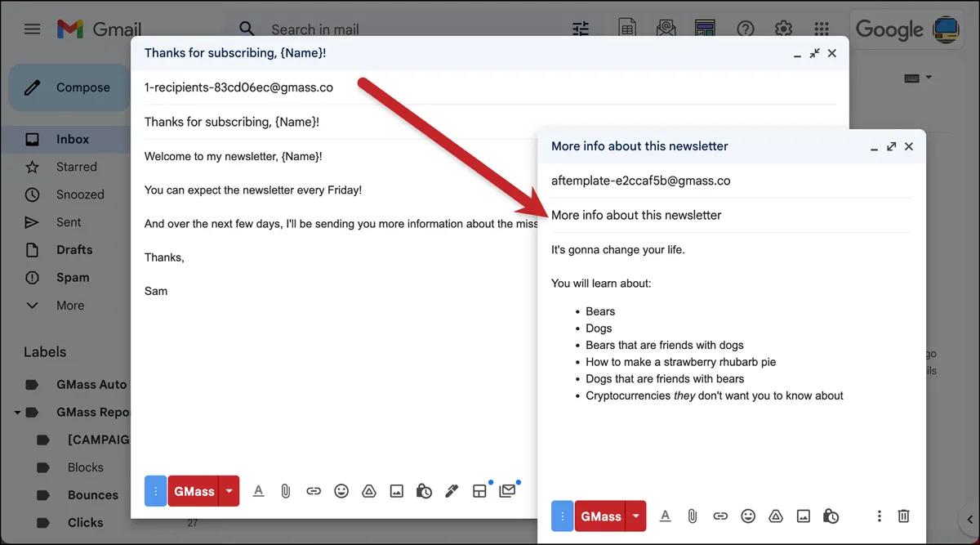Open blue options menu in More info window
The width and height of the screenshot is (980, 545).
pos(562,516)
